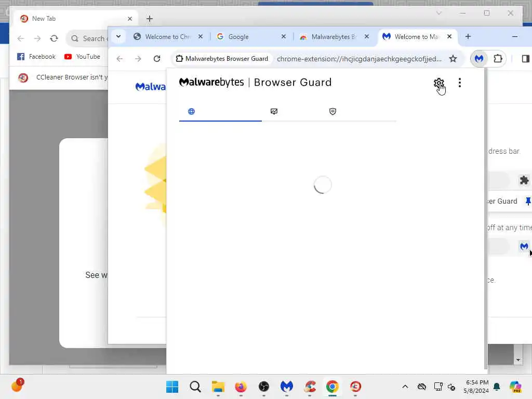Expand the Chrome tab search dropdown
This screenshot has width=532, height=399.
point(118,36)
